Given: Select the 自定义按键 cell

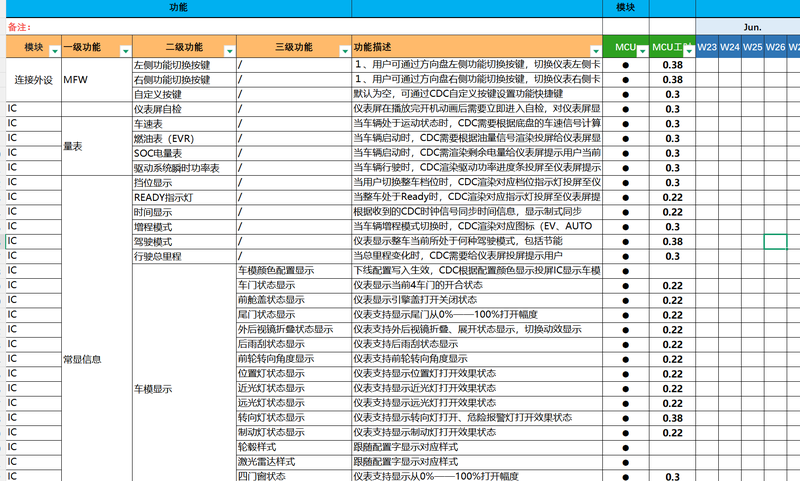Looking at the screenshot, I should 184,94.
